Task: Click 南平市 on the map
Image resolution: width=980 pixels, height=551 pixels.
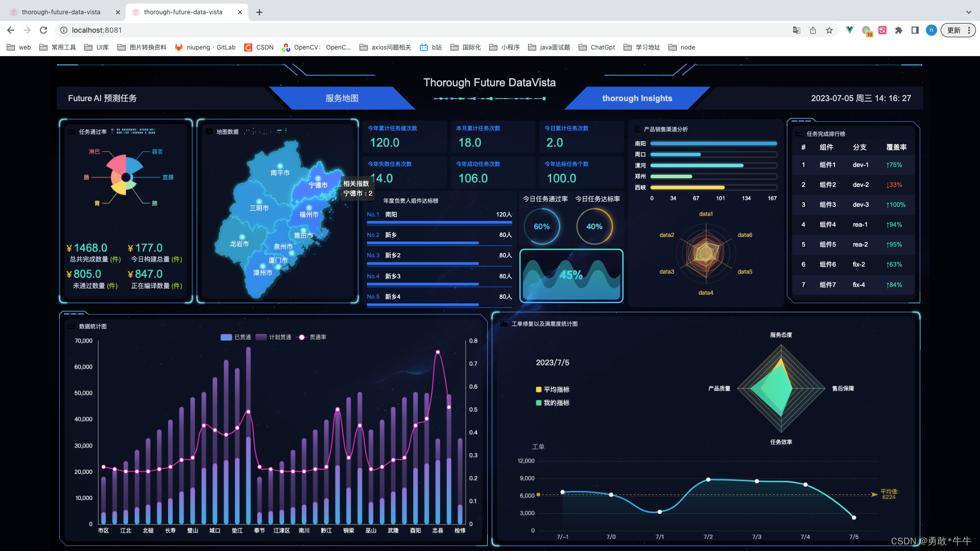Action: 280,173
